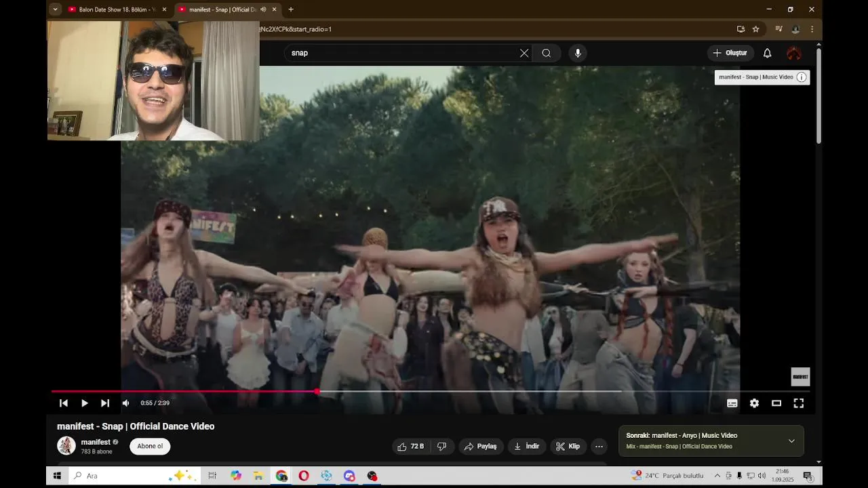Image resolution: width=868 pixels, height=488 pixels.
Task: Click the taskbar Ara search box
Action: 136,476
